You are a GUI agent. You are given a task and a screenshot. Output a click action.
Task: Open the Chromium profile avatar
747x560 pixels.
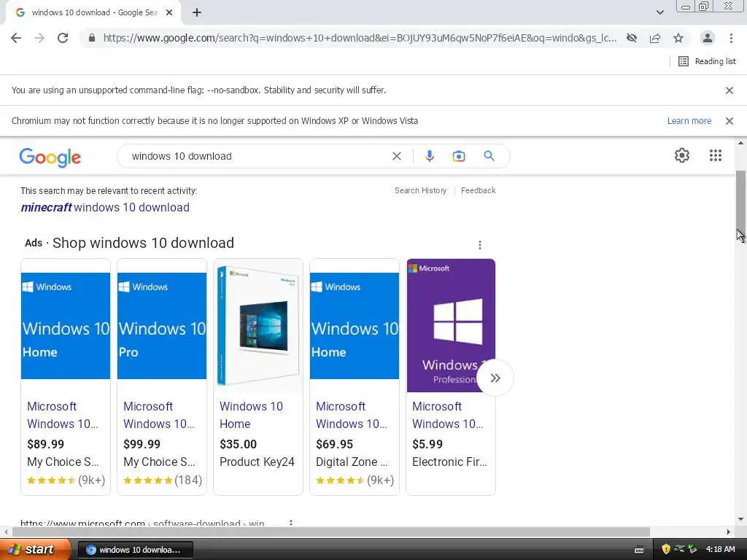click(708, 38)
